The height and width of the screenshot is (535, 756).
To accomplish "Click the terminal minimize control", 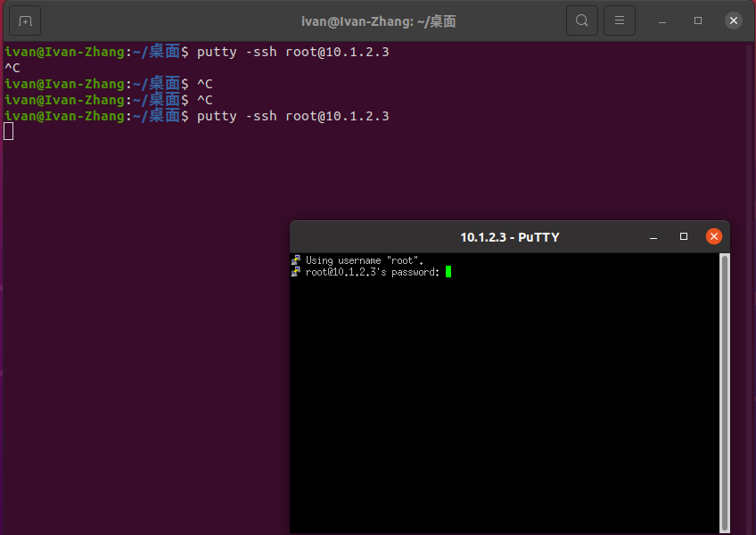I will [664, 20].
